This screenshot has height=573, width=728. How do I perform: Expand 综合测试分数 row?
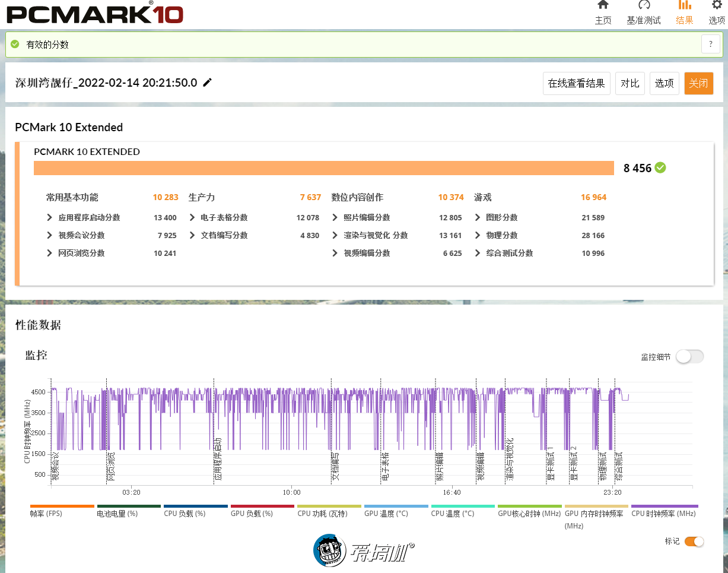click(503, 254)
